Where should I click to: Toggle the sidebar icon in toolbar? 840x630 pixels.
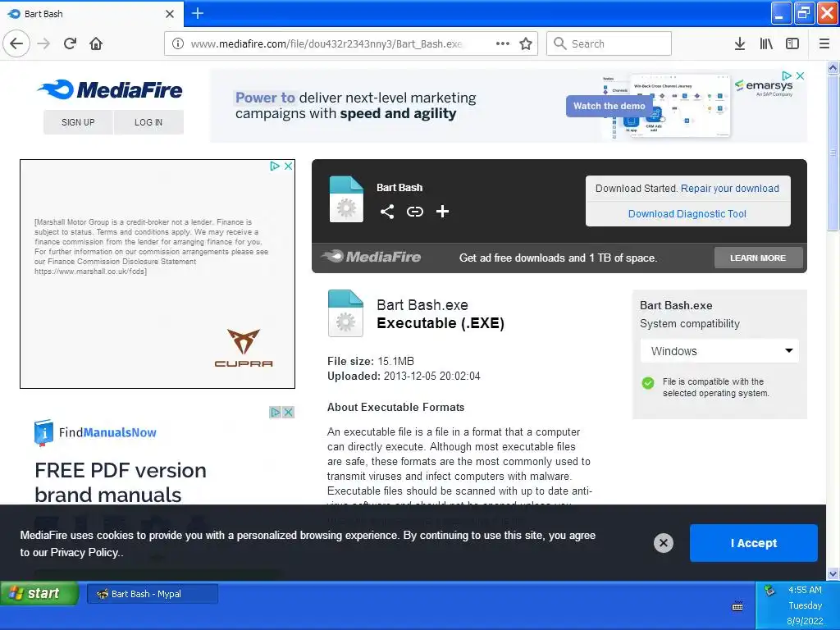pyautogui.click(x=792, y=43)
